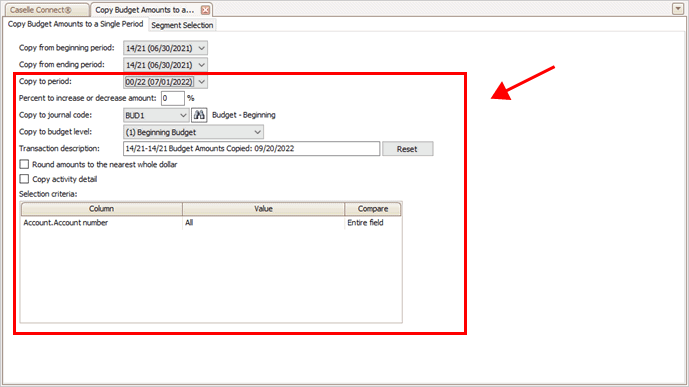
Task: Enable Round amounts to the nearest whole dollar
Action: point(24,164)
